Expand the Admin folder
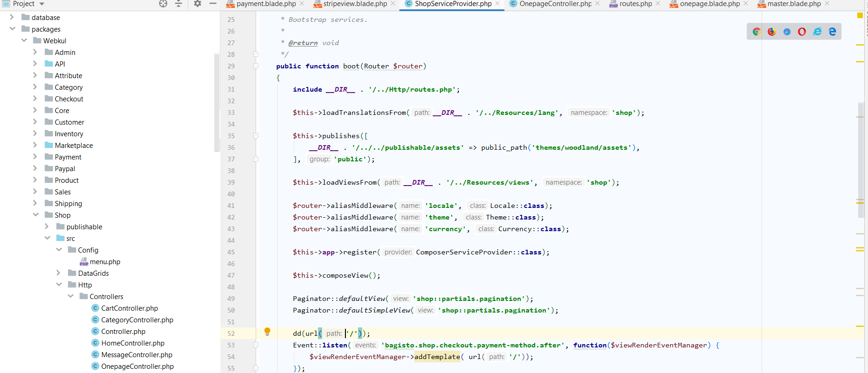This screenshot has width=868, height=373. point(35,52)
